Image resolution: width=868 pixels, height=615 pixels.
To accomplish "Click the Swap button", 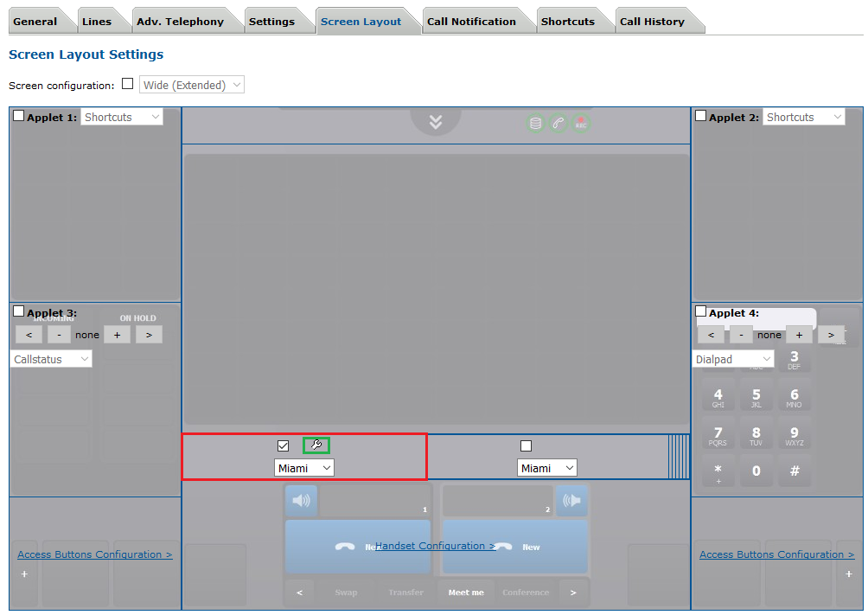I will coord(346,593).
